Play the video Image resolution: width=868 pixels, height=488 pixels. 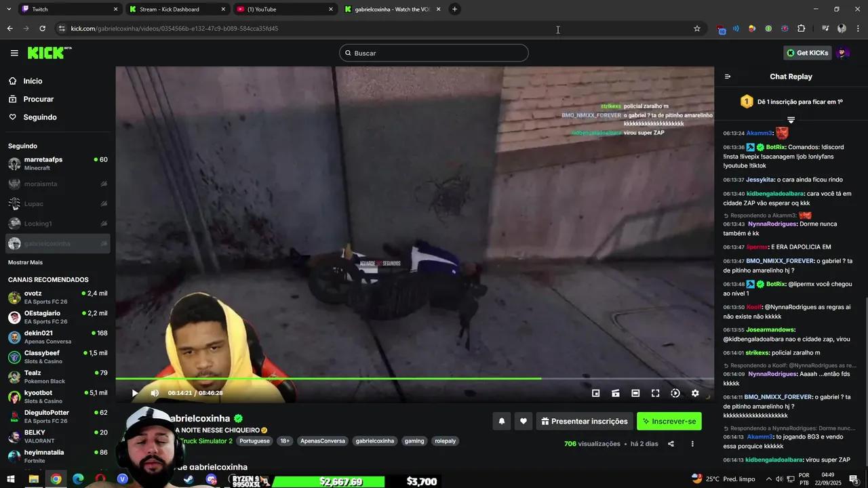click(x=135, y=393)
